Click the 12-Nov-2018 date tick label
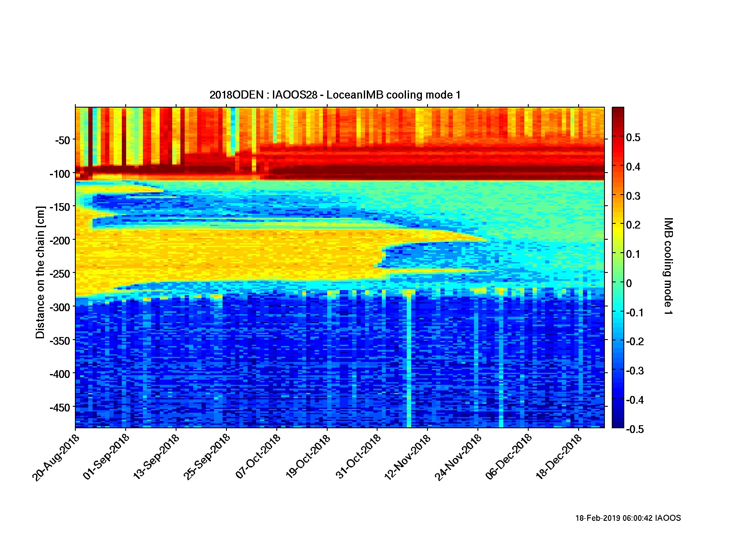 pos(408,457)
